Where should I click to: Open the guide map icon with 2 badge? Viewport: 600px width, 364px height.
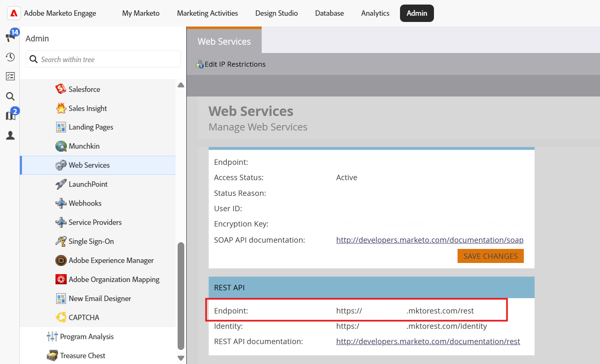[x=10, y=116]
